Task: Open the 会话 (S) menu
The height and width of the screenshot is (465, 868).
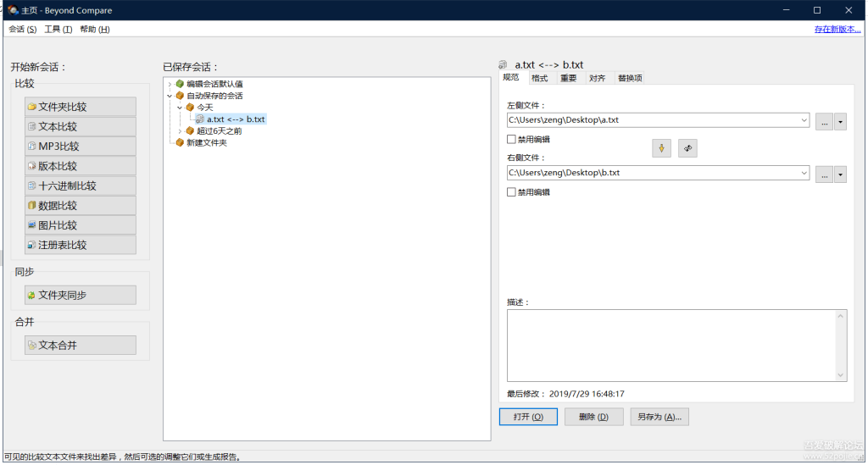Action: 23,30
